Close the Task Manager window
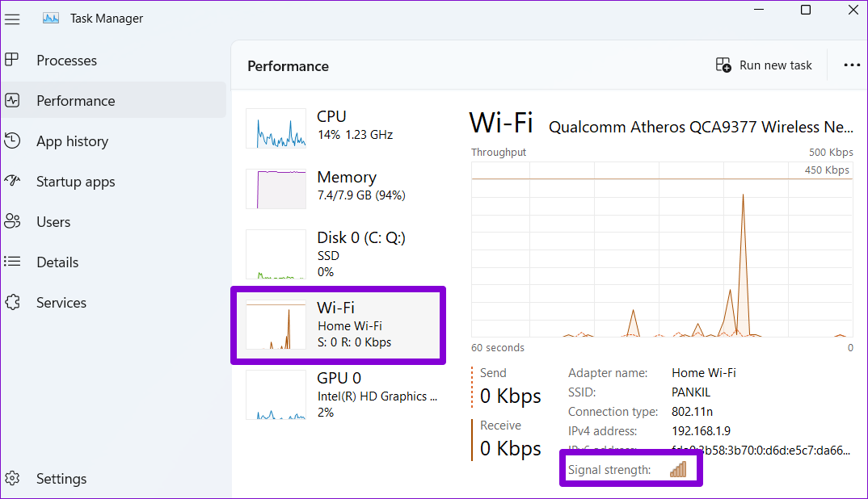 [x=853, y=10]
